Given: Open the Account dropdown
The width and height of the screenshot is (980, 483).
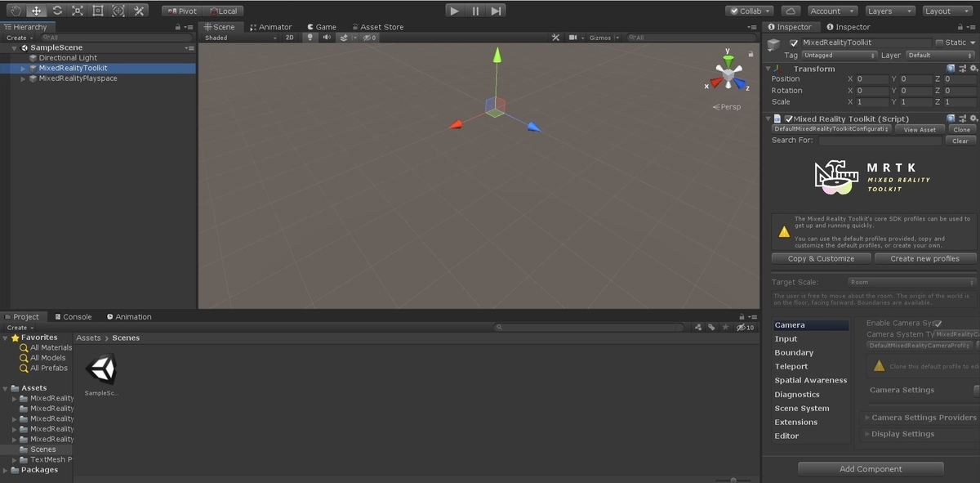Looking at the screenshot, I should coord(832,11).
